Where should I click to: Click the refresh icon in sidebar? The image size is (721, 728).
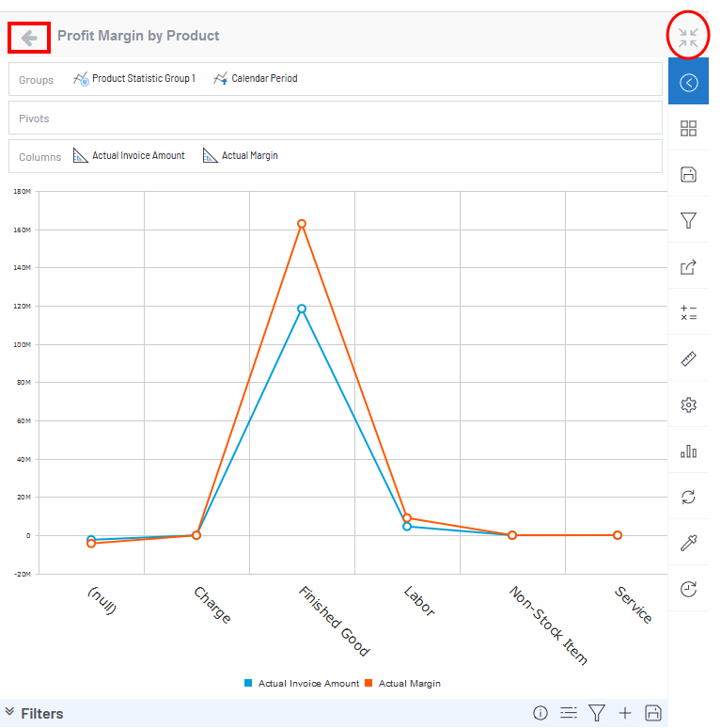pyautogui.click(x=688, y=498)
